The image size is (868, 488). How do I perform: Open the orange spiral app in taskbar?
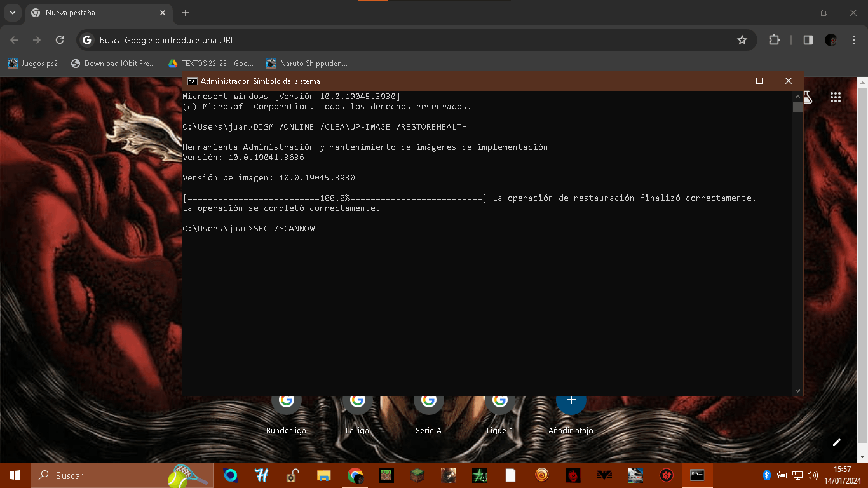pos(542,475)
